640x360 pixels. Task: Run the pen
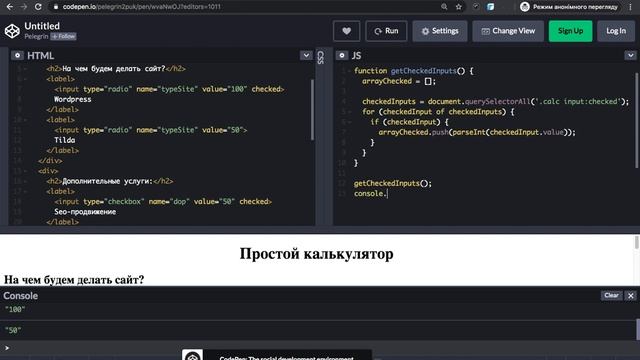tap(386, 31)
